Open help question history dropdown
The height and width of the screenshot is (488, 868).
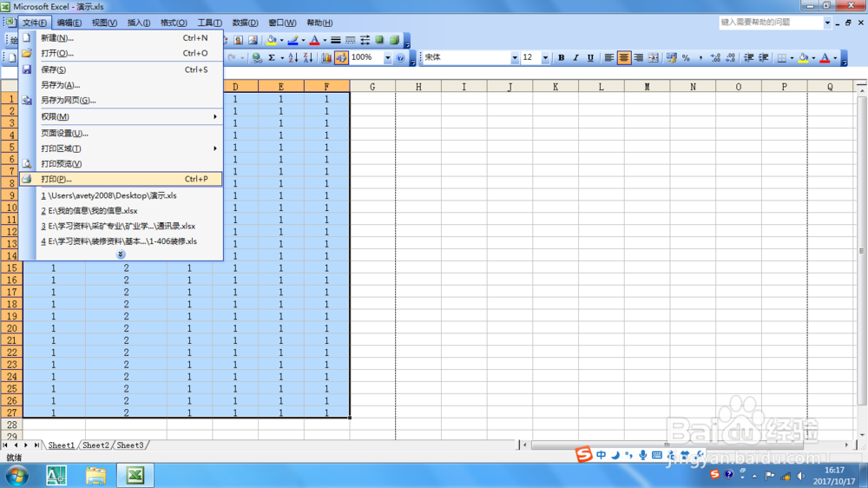[x=827, y=23]
